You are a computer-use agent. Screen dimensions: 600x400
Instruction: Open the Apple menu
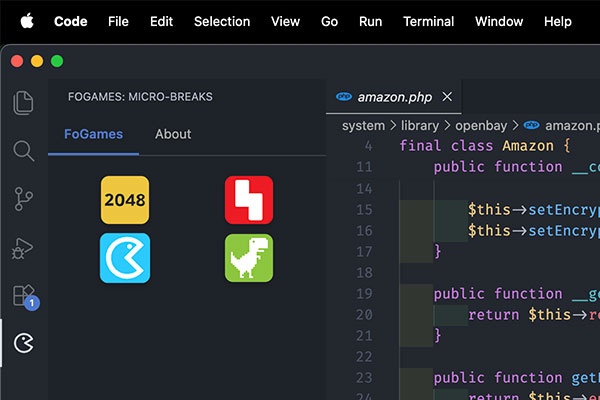pos(26,21)
